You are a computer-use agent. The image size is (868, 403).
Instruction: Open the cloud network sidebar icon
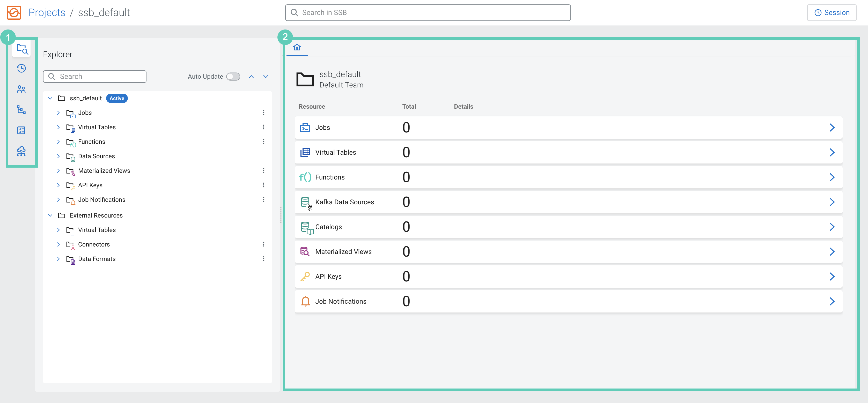pyautogui.click(x=21, y=151)
